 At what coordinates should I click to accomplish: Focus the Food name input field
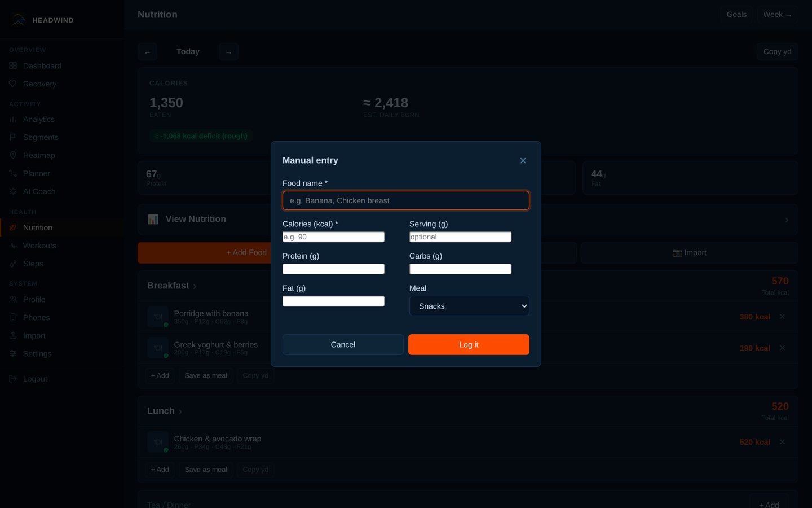click(406, 200)
